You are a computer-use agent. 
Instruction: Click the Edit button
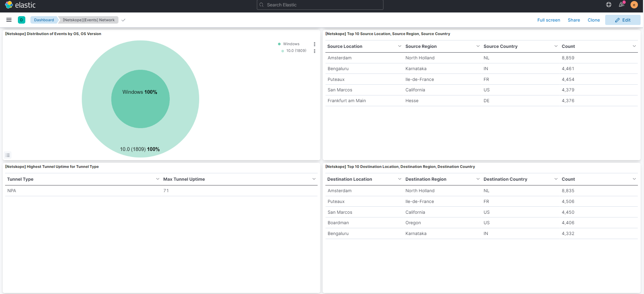point(623,20)
